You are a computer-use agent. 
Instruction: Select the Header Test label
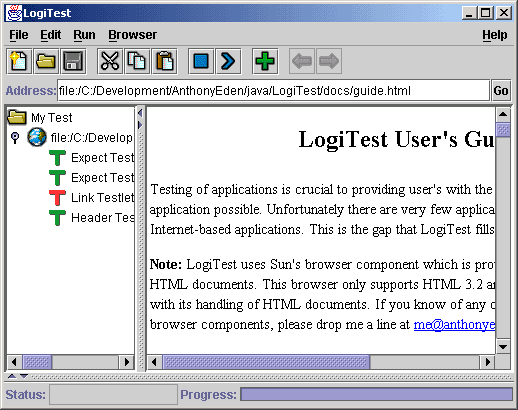pos(103,217)
